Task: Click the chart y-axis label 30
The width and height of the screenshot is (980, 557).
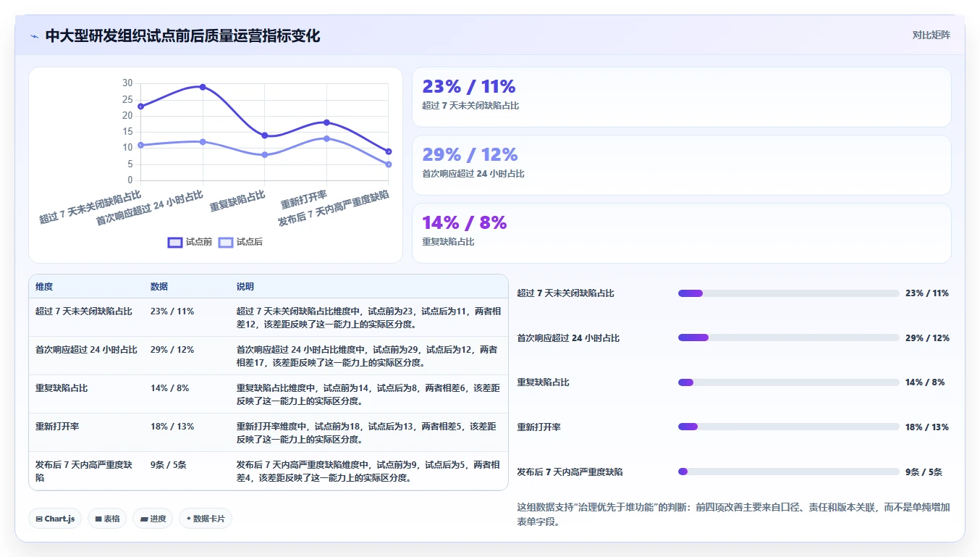Action: pos(127,83)
